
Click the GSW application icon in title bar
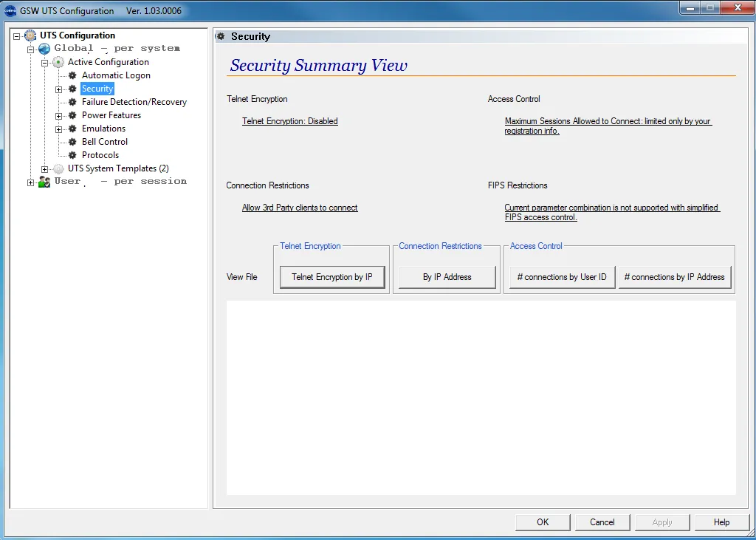tap(10, 10)
